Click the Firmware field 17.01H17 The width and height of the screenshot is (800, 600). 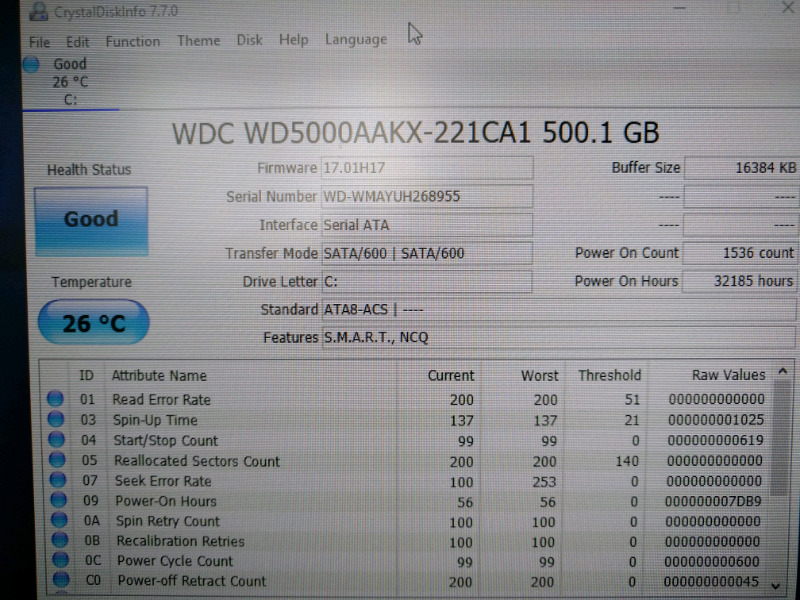427,168
